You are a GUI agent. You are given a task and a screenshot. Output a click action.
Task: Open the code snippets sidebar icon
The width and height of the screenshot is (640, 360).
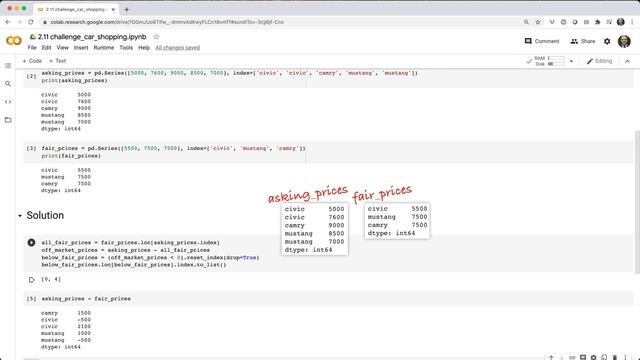pos(8,102)
